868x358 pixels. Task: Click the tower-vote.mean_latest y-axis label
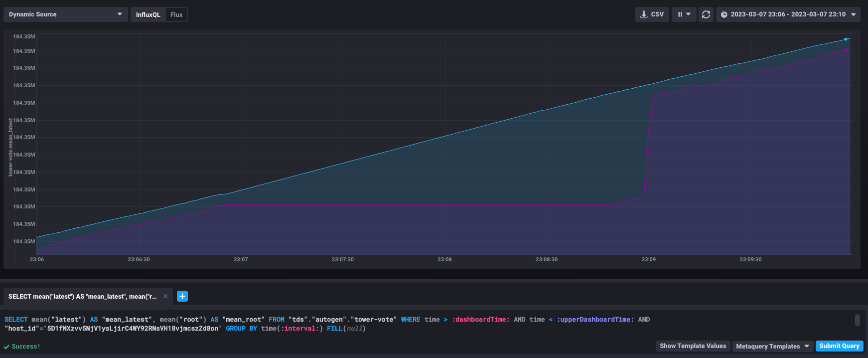10,147
